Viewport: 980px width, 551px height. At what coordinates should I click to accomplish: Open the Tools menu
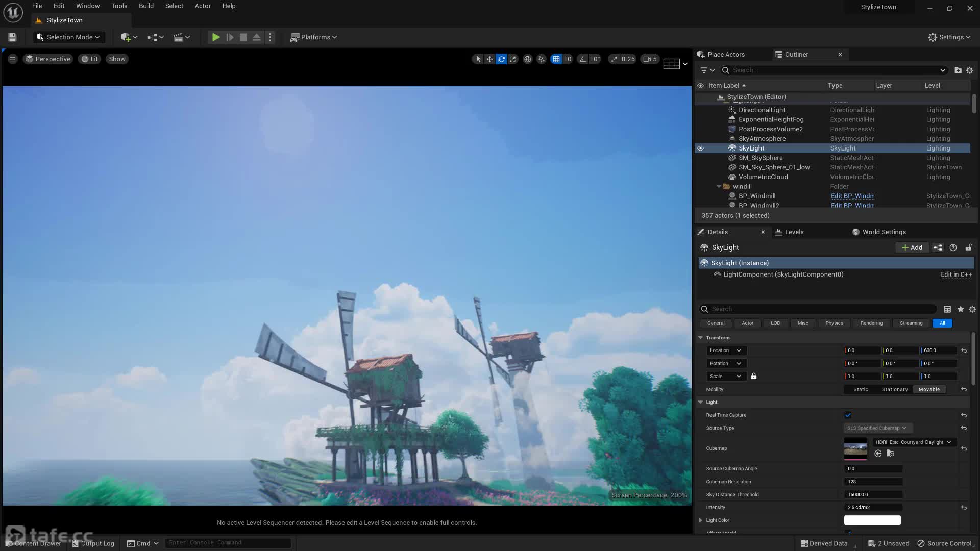coord(119,6)
